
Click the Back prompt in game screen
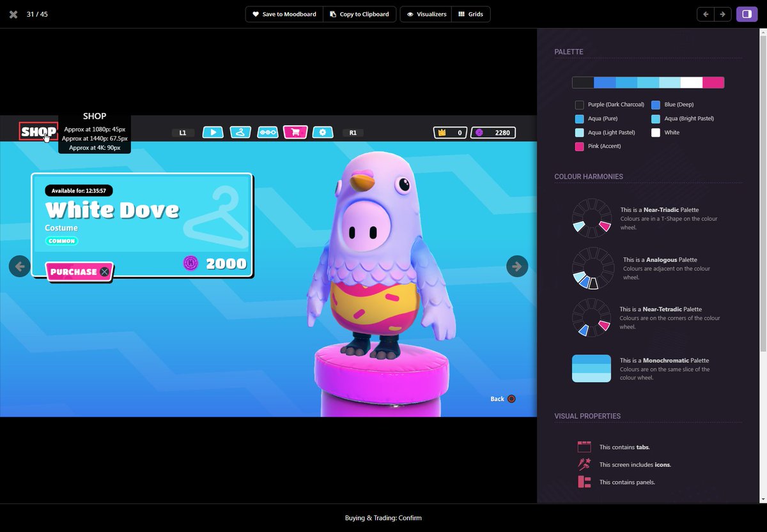502,399
